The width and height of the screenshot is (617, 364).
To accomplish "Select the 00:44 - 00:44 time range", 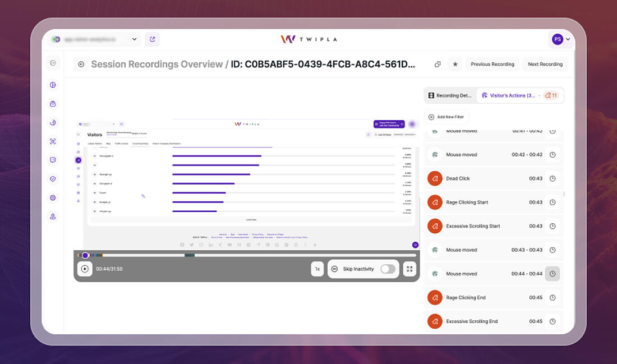I will pos(527,274).
